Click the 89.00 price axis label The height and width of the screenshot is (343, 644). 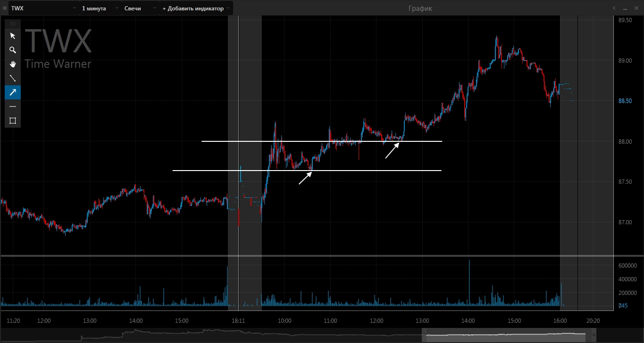626,61
